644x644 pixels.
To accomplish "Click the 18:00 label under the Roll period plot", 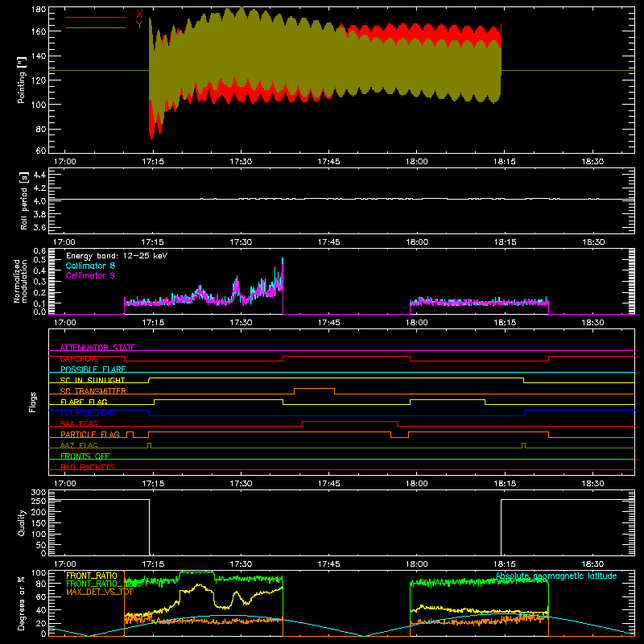I will (417, 242).
